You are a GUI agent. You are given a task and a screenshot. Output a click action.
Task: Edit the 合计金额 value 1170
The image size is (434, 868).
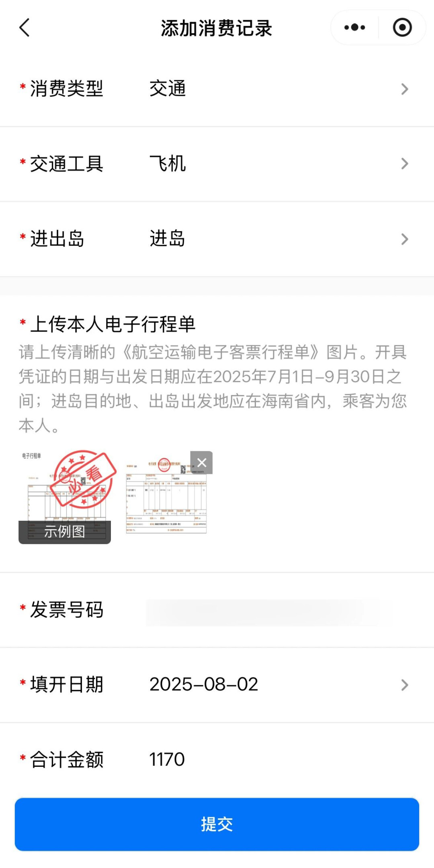pos(167,760)
